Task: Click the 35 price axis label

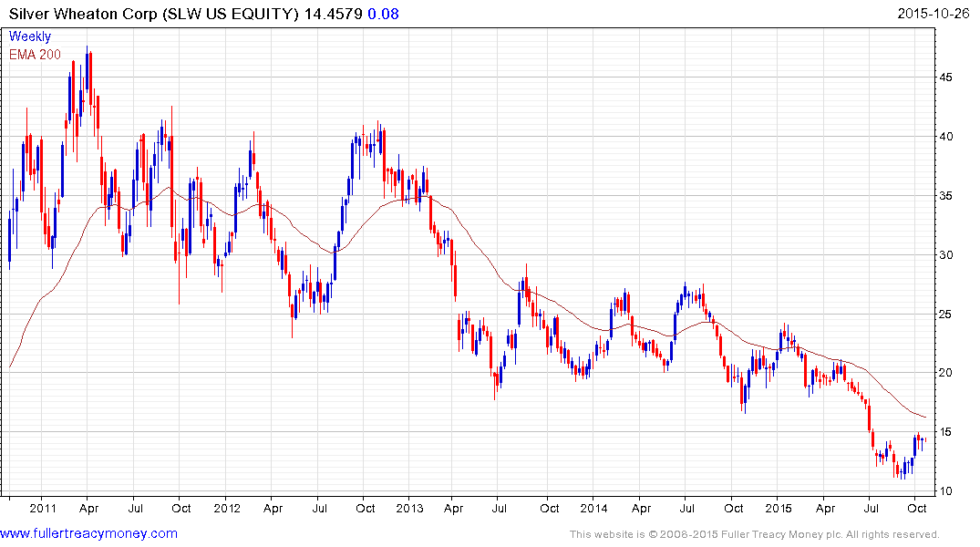Action: pyautogui.click(x=945, y=196)
